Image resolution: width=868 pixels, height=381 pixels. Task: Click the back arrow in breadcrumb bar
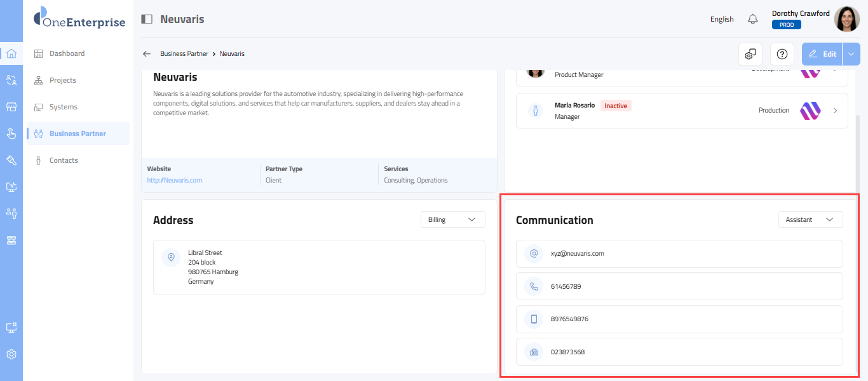[147, 54]
